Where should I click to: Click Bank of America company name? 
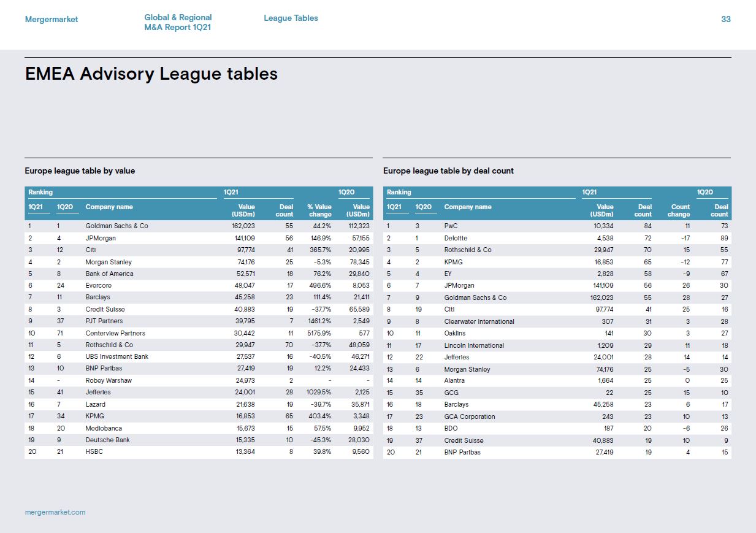109,274
